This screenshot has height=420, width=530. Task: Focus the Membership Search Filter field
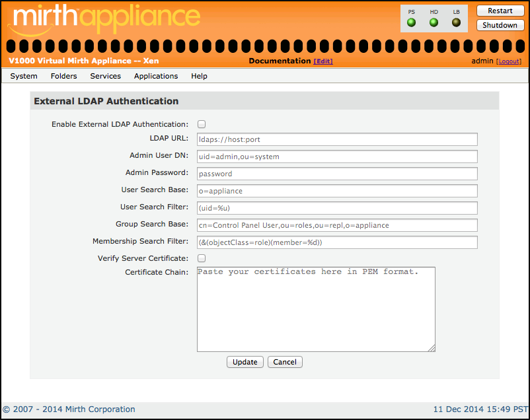pyautogui.click(x=337, y=242)
